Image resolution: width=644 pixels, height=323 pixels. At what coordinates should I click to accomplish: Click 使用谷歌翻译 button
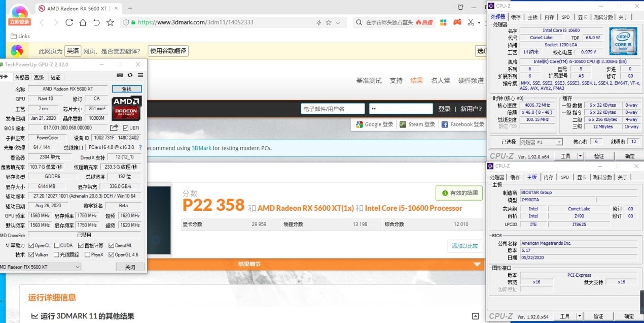[168, 51]
